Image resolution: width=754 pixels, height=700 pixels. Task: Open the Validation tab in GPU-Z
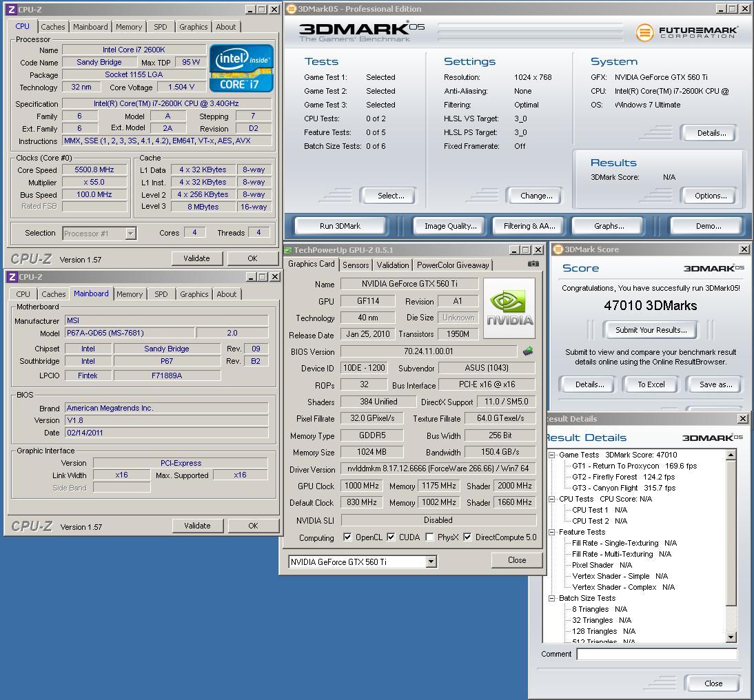point(392,265)
